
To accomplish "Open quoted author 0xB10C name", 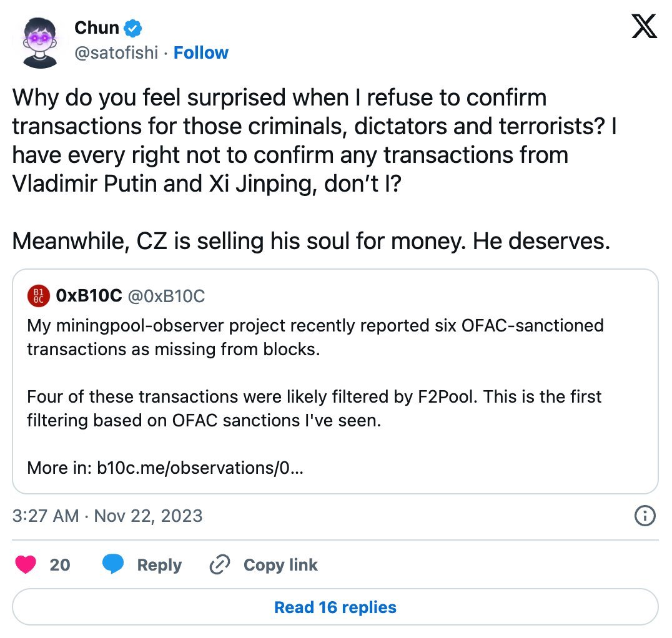I will (x=89, y=297).
